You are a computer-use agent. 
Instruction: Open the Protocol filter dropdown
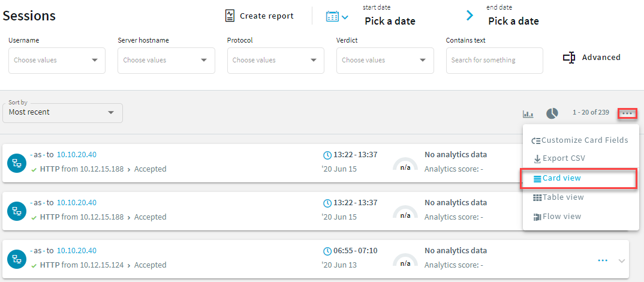pyautogui.click(x=275, y=60)
